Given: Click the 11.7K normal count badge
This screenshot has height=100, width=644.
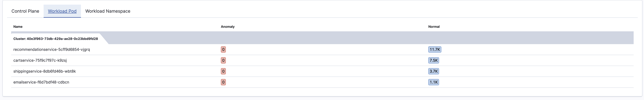Looking at the screenshot, I should tap(435, 49).
